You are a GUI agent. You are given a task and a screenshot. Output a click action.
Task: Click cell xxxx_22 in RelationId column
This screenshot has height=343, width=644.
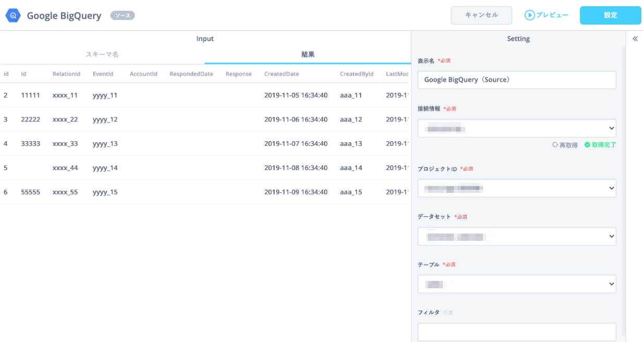point(65,119)
